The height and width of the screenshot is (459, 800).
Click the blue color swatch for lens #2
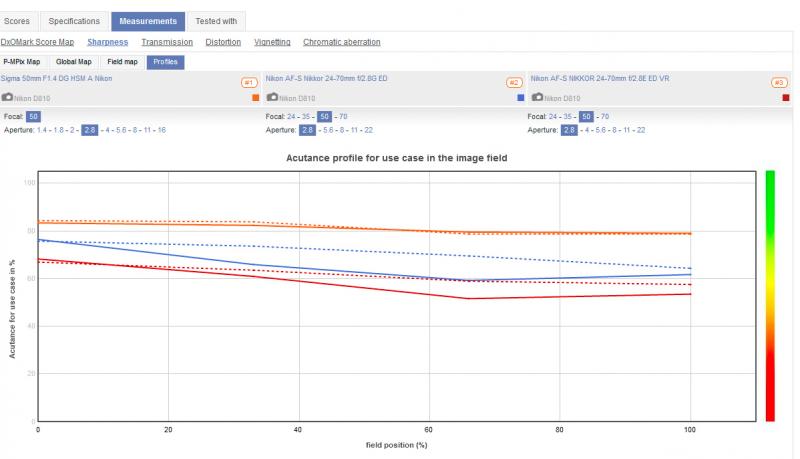[520, 97]
